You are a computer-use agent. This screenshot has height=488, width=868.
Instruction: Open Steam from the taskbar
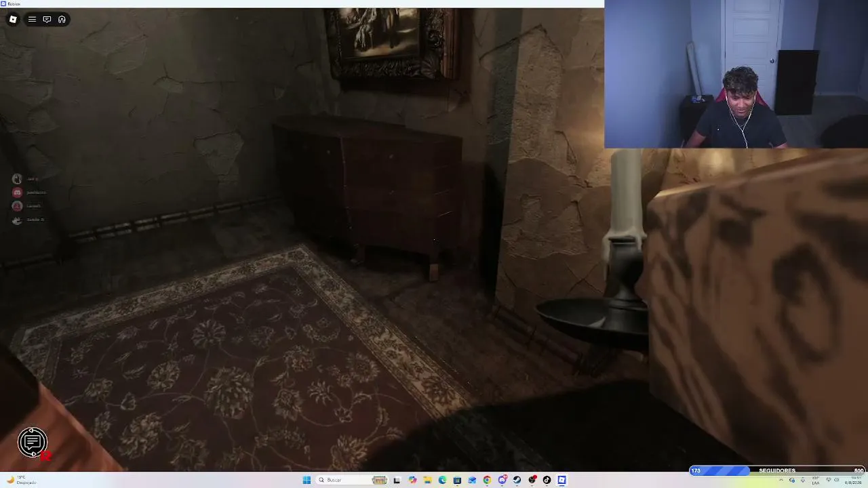tap(517, 480)
